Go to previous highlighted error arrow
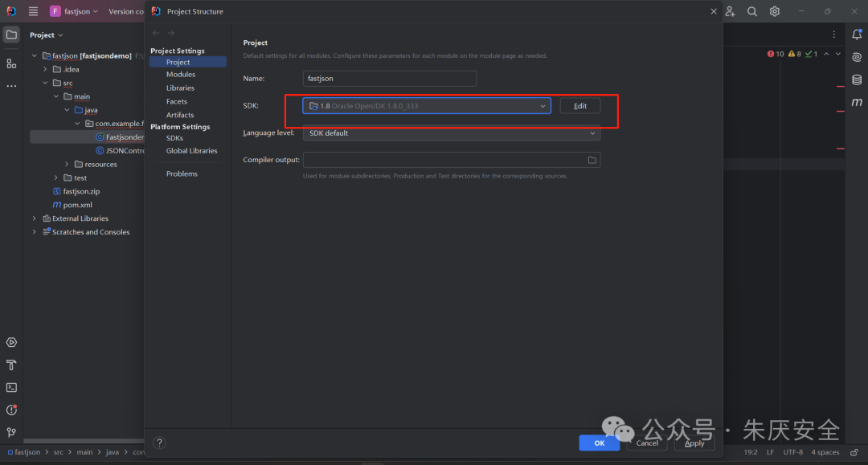Image resolution: width=868 pixels, height=465 pixels. point(826,54)
